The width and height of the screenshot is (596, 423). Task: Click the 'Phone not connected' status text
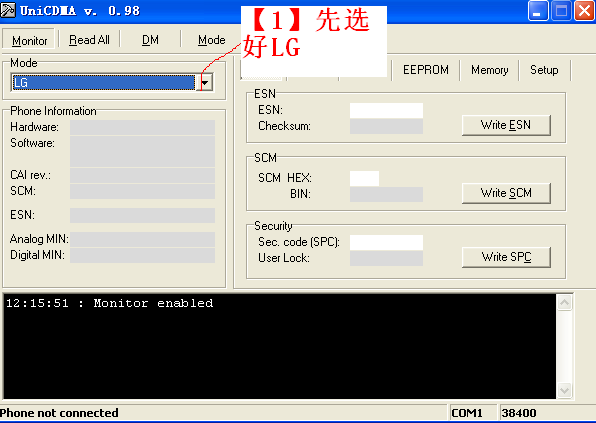point(59,413)
